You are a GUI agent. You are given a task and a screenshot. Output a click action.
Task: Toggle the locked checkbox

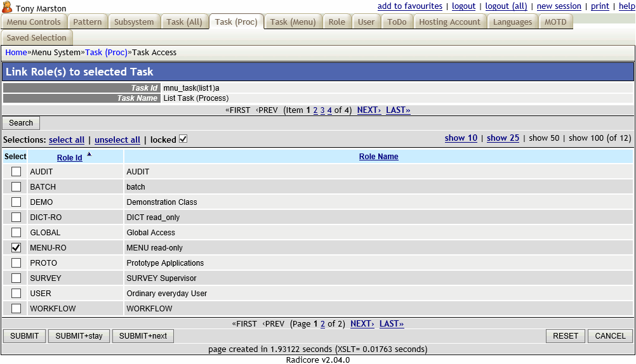point(183,140)
